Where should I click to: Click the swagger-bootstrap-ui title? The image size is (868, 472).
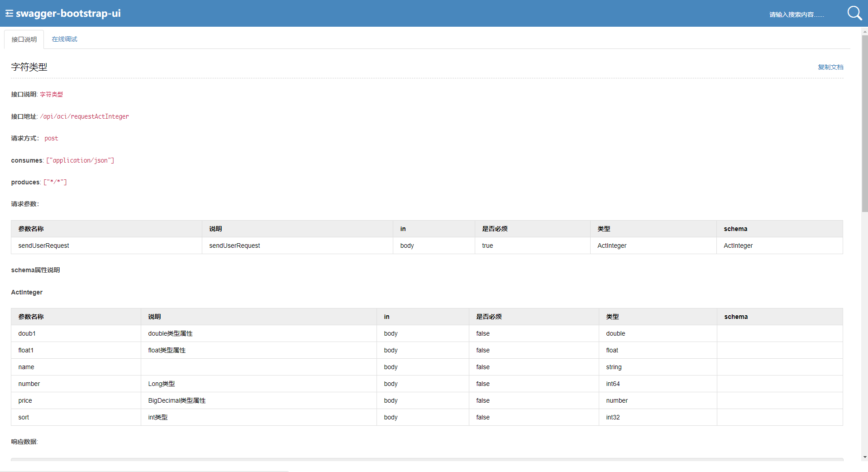[68, 14]
